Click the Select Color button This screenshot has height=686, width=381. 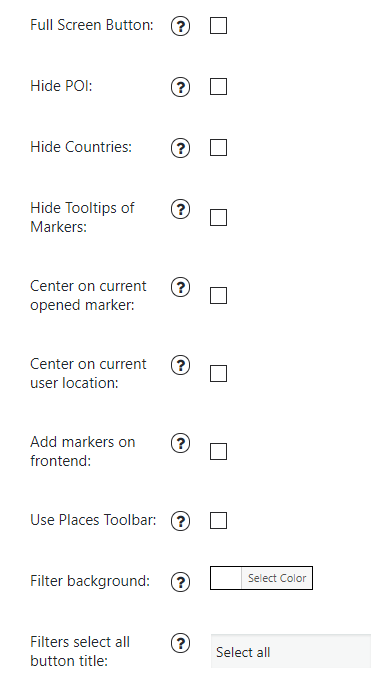pos(276,578)
